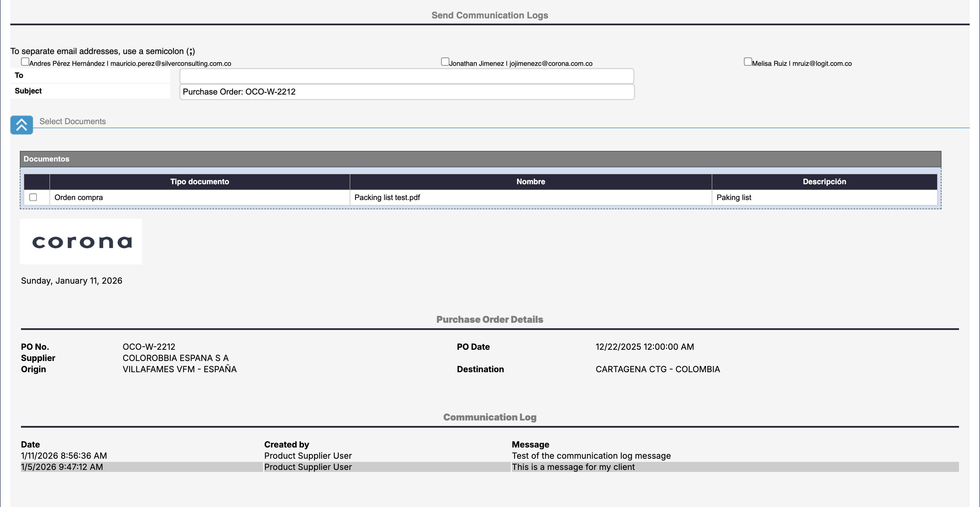
Task: Click mruiz@logit.com.co email label
Action: tap(822, 64)
